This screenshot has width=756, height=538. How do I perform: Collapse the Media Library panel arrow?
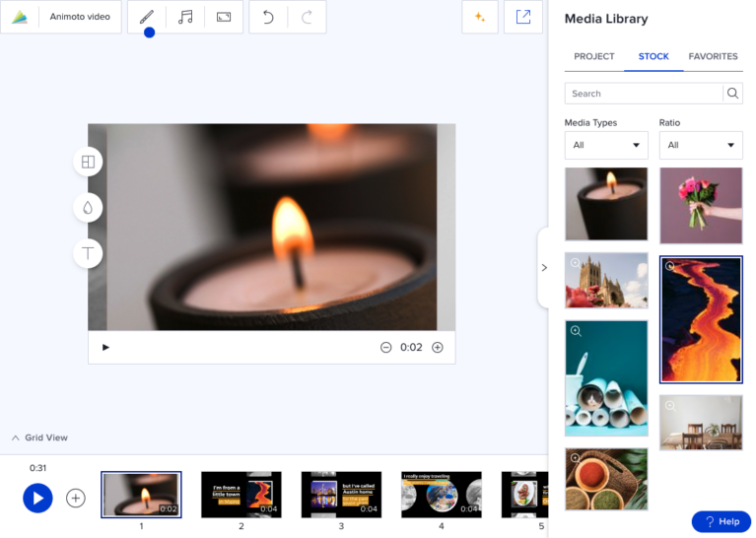[x=544, y=268]
